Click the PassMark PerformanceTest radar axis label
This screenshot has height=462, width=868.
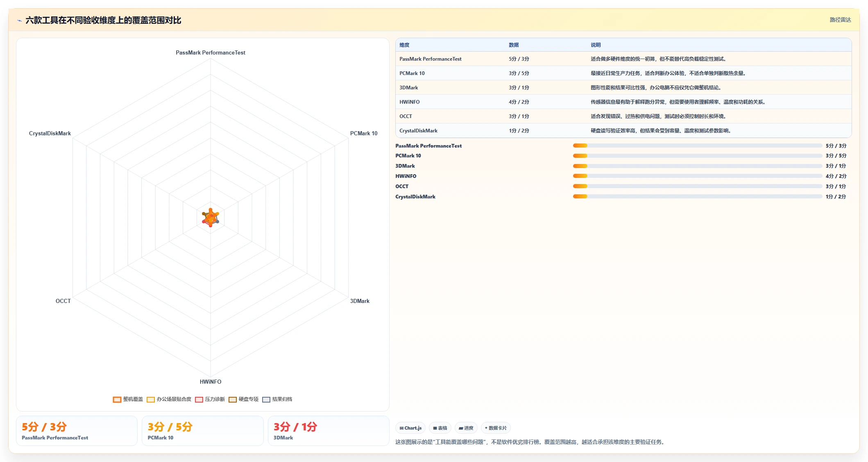coord(211,52)
